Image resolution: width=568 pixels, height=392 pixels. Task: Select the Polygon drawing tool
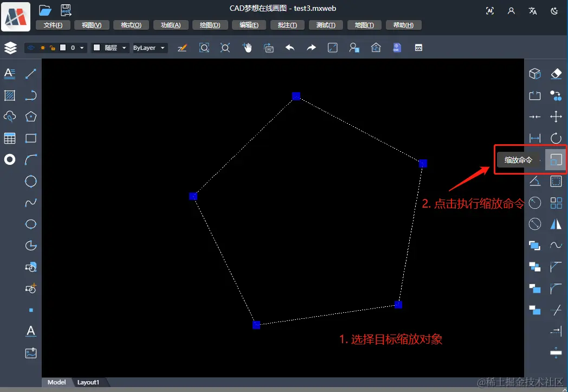pos(31,117)
